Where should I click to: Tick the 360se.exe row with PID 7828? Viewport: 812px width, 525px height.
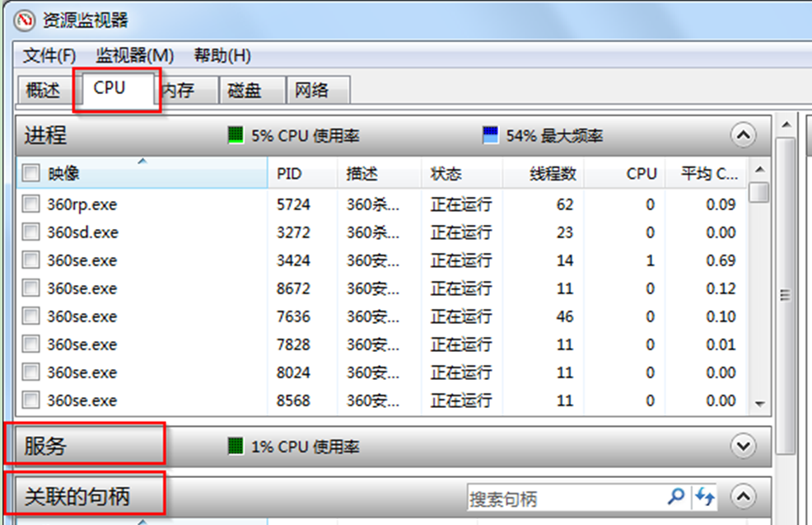coord(31,344)
